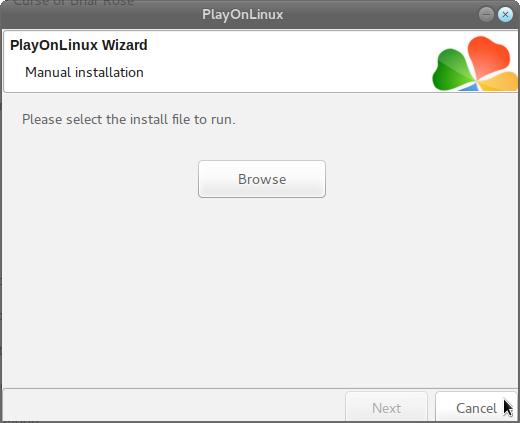The image size is (520, 423).
Task: Minimize the PlayOnLinux wizard window
Action: (486, 14)
